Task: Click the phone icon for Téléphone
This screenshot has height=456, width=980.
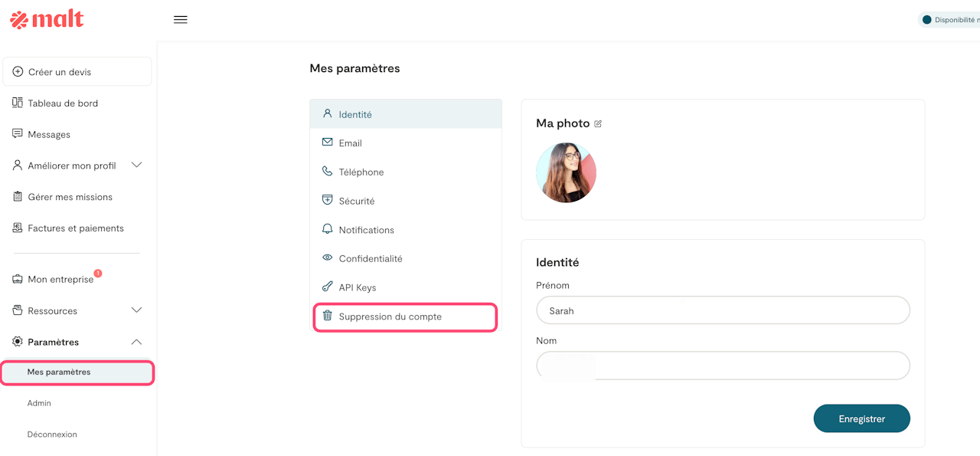Action: tap(327, 172)
